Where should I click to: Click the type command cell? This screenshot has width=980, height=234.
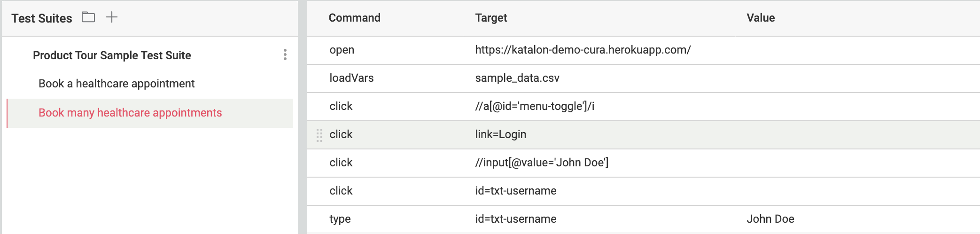pyautogui.click(x=340, y=219)
